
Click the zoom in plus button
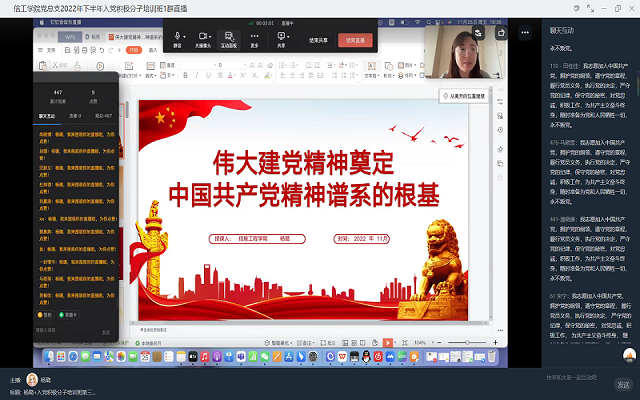(496, 342)
